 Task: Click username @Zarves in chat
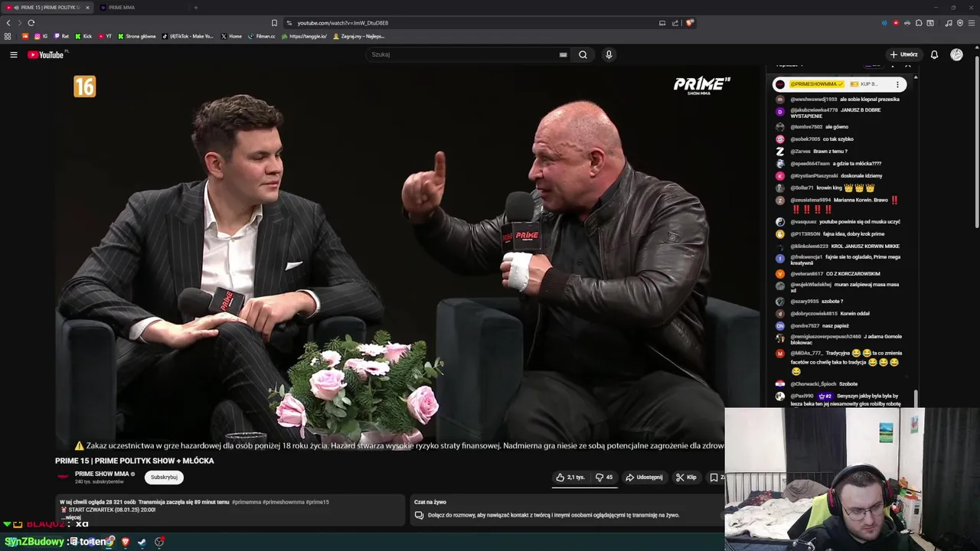[x=801, y=152]
